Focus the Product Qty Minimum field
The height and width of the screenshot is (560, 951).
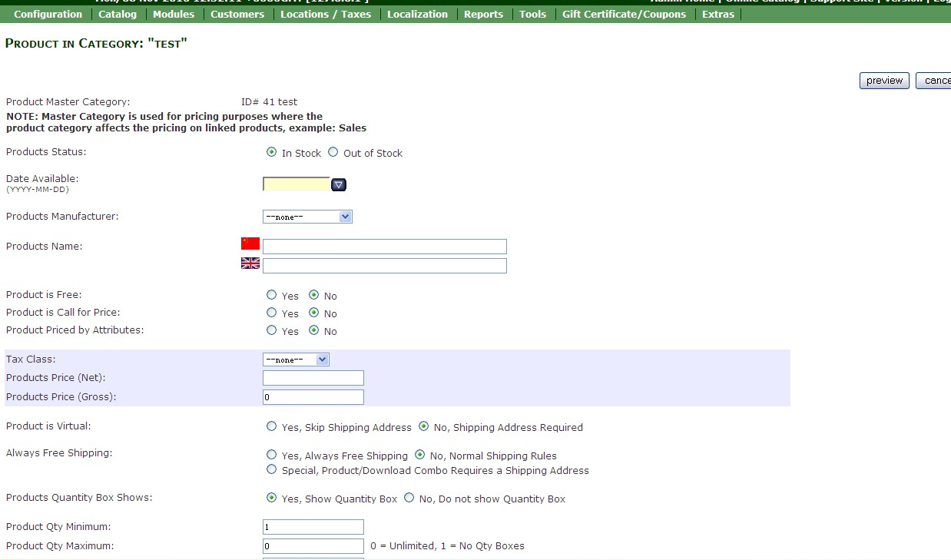313,527
